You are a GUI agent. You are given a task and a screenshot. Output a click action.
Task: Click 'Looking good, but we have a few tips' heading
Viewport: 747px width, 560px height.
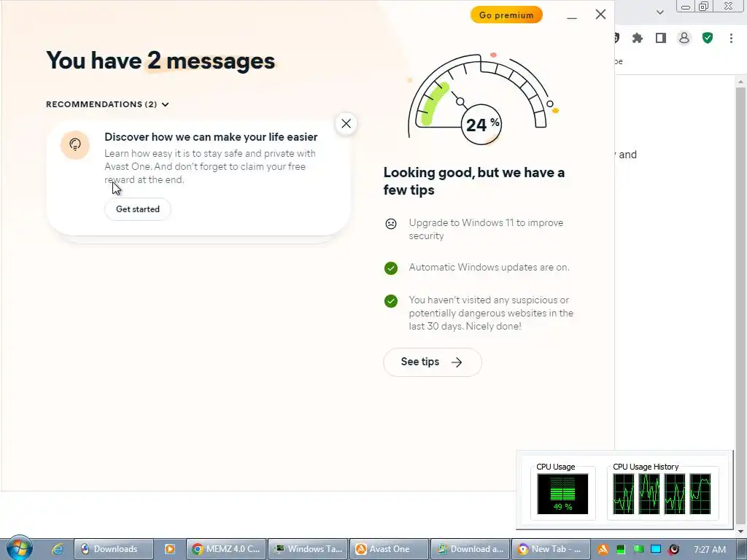pyautogui.click(x=474, y=181)
